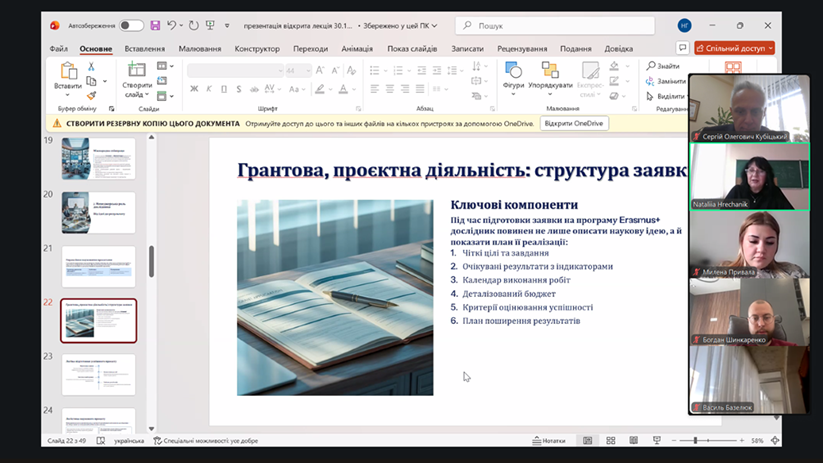The height and width of the screenshot is (463, 823).
Task: Select slide 23 thumbnail in panel
Action: 98,374
